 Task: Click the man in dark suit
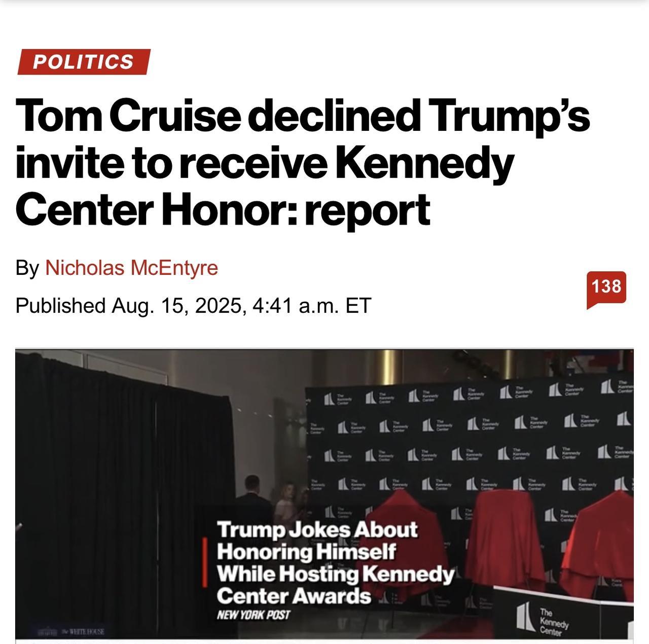252,499
